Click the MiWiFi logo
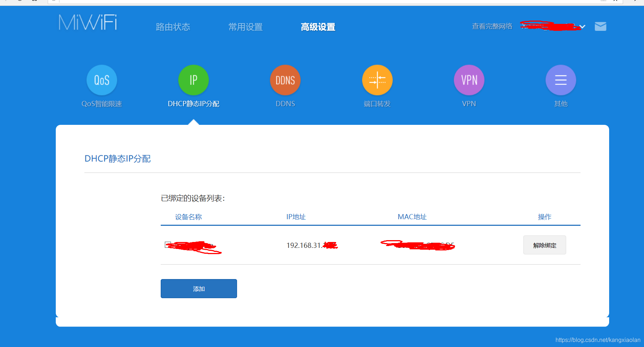This screenshot has height=347, width=644. [88, 22]
